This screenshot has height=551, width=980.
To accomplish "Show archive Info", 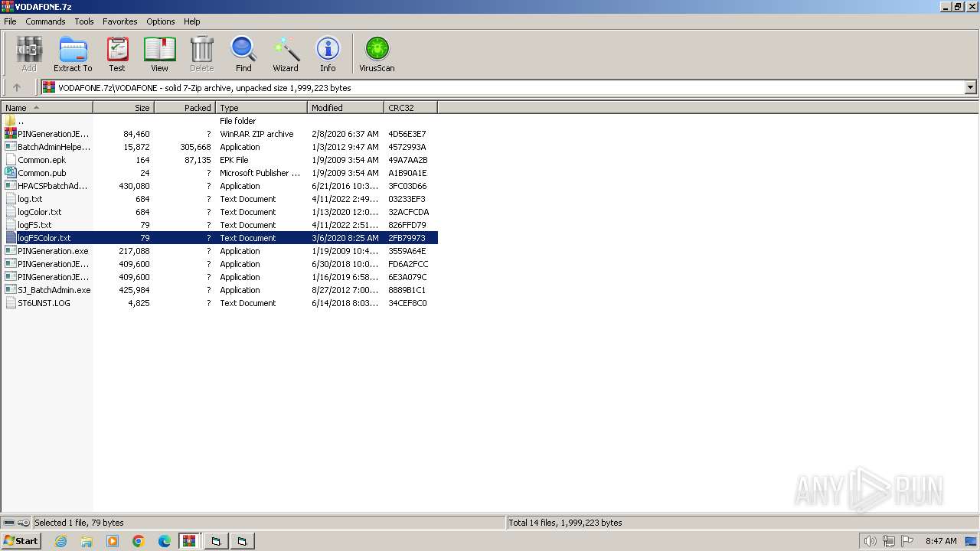I will pos(328,54).
